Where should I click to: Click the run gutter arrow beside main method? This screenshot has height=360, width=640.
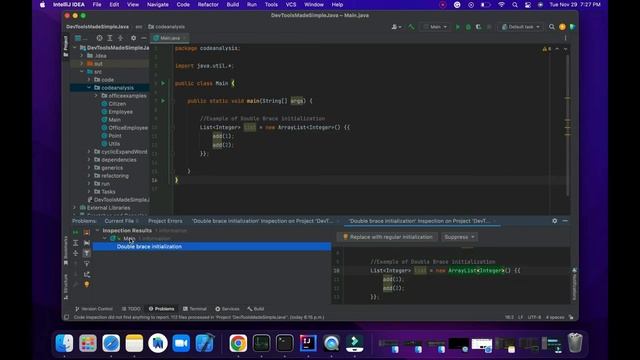click(163, 101)
